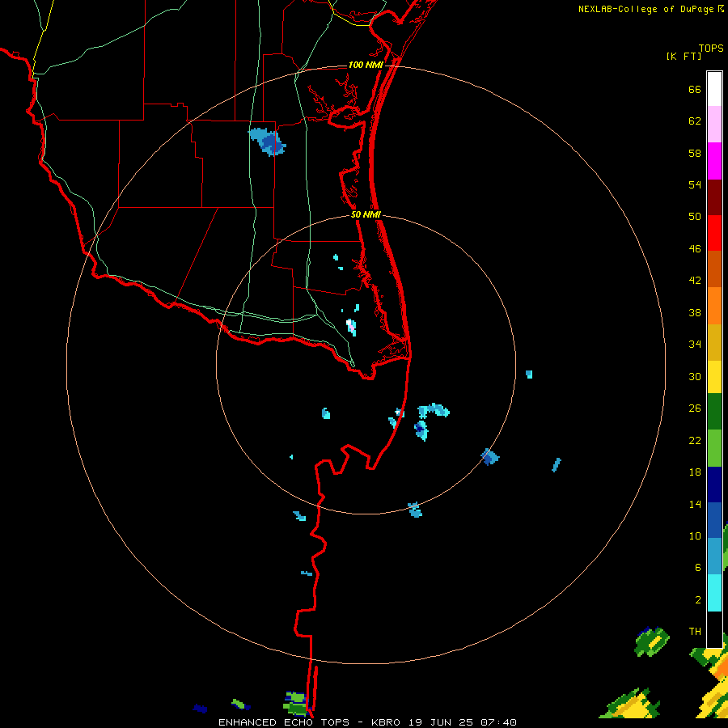Click the "[K FT]" units label
The height and width of the screenshot is (728, 728).
[684, 56]
